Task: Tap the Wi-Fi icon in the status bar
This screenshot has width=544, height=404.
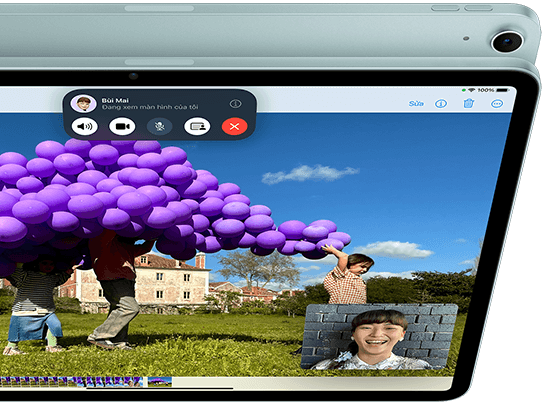Action: (471, 90)
